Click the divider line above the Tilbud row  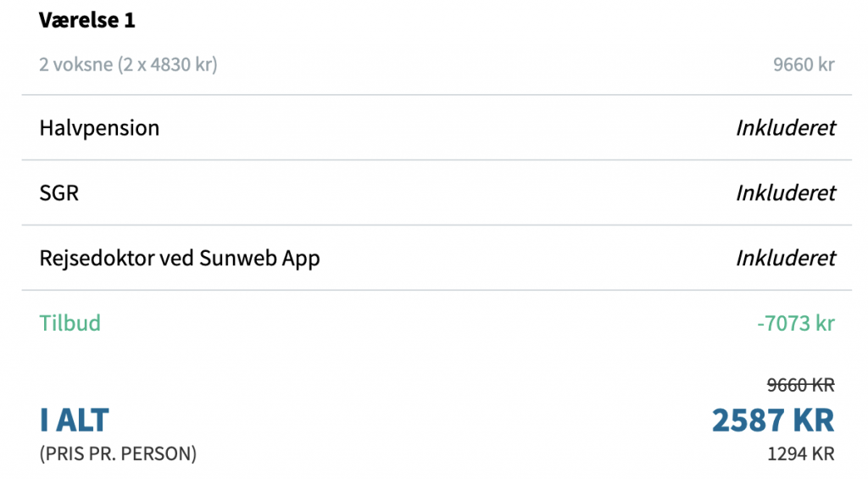coord(437,290)
